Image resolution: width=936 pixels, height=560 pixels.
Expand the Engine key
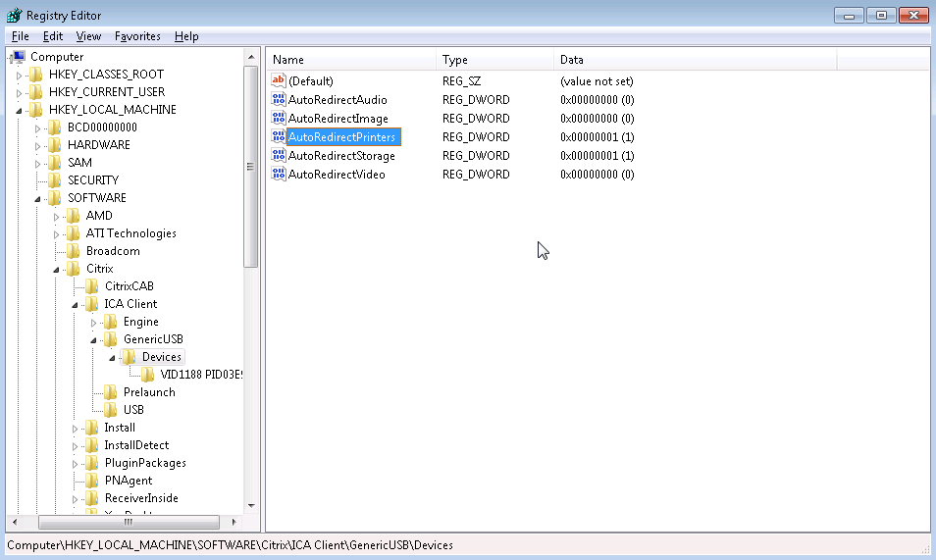click(x=93, y=323)
